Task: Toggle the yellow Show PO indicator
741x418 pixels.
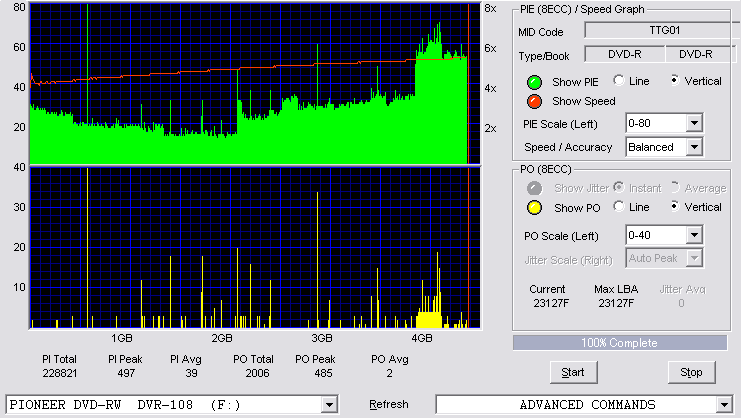Action: [534, 208]
